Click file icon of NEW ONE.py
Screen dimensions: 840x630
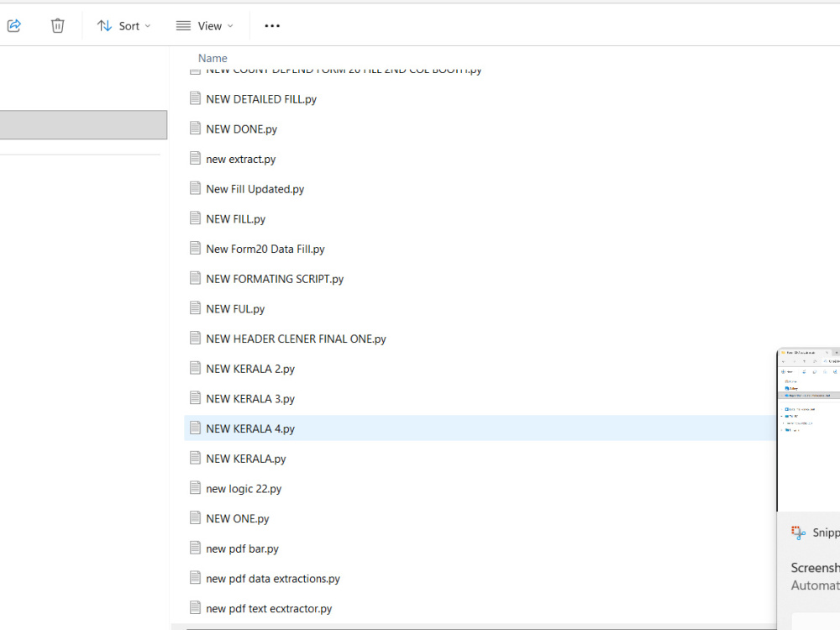click(195, 517)
